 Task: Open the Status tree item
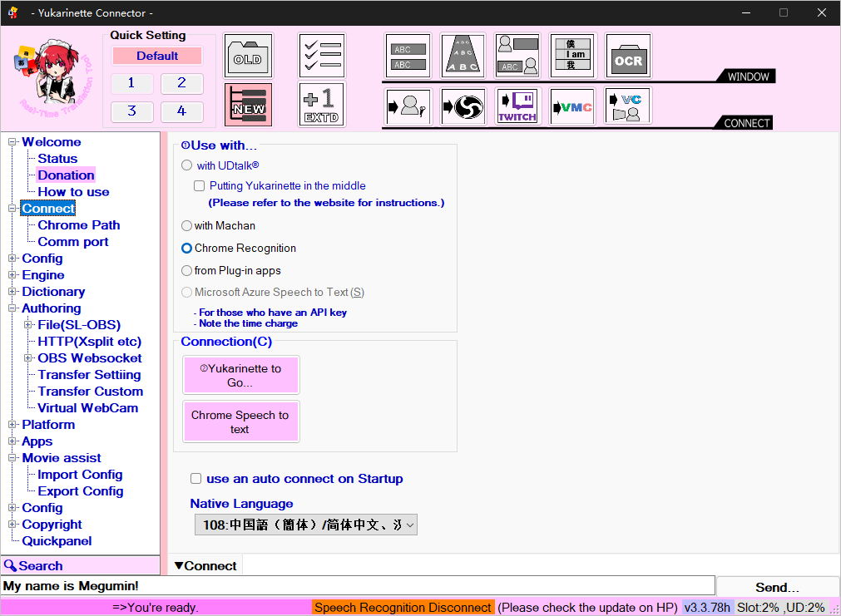pos(57,159)
